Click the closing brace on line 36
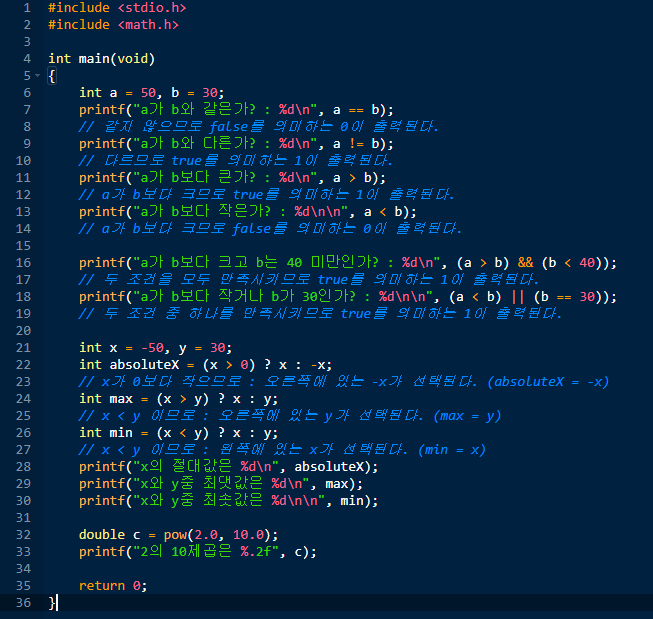Viewport: 653px width, 619px height. pyautogui.click(x=52, y=603)
